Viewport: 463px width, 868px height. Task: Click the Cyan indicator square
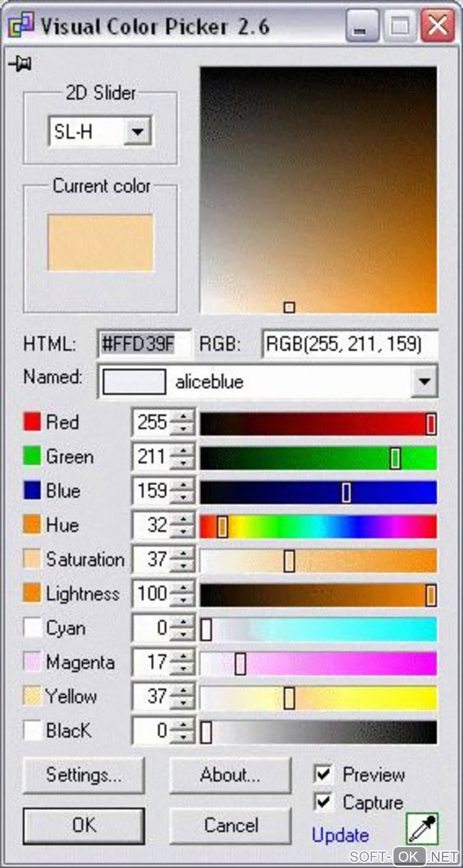pos(32,628)
